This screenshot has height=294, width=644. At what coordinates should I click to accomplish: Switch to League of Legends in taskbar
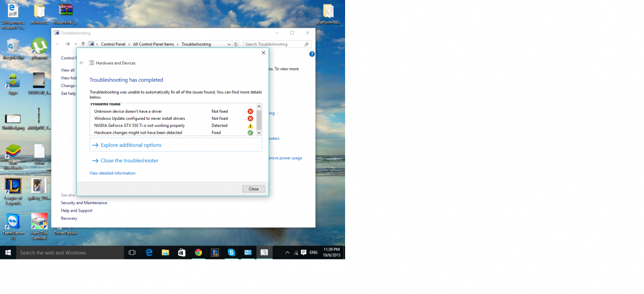coord(215,253)
